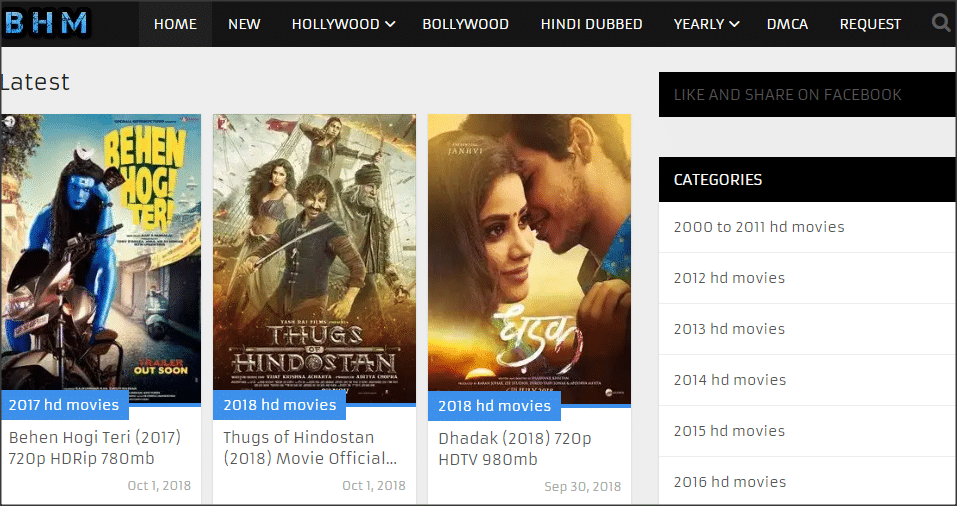This screenshot has width=957, height=506.
Task: Open Behen Hogi Teri poster thumbnail
Action: point(100,250)
